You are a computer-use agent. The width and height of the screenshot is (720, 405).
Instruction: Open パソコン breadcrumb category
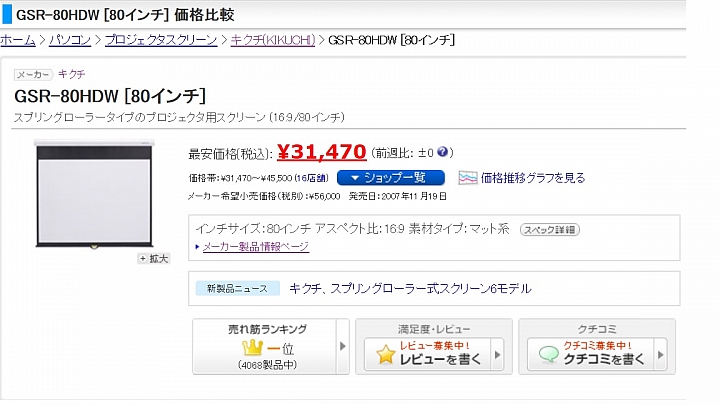(69, 40)
